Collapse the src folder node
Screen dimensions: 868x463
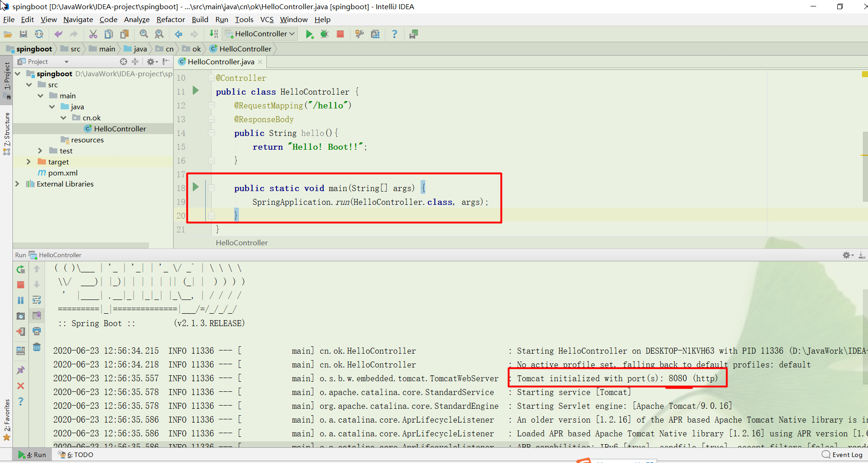[x=29, y=85]
